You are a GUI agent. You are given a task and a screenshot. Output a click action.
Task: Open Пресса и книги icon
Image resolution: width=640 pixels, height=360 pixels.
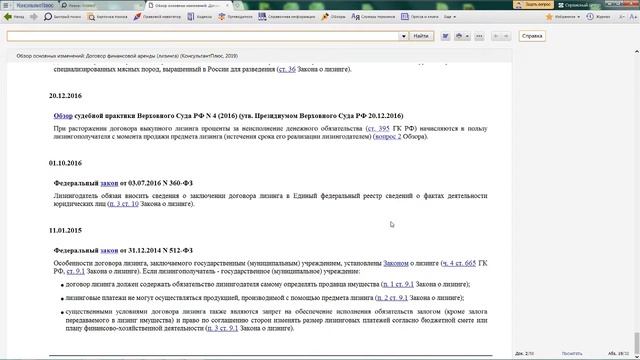point(404,17)
